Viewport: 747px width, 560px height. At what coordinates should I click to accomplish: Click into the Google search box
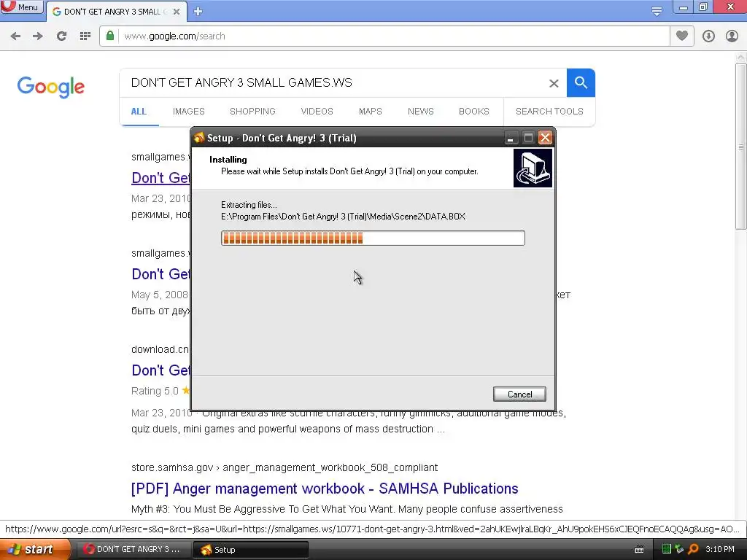(333, 83)
